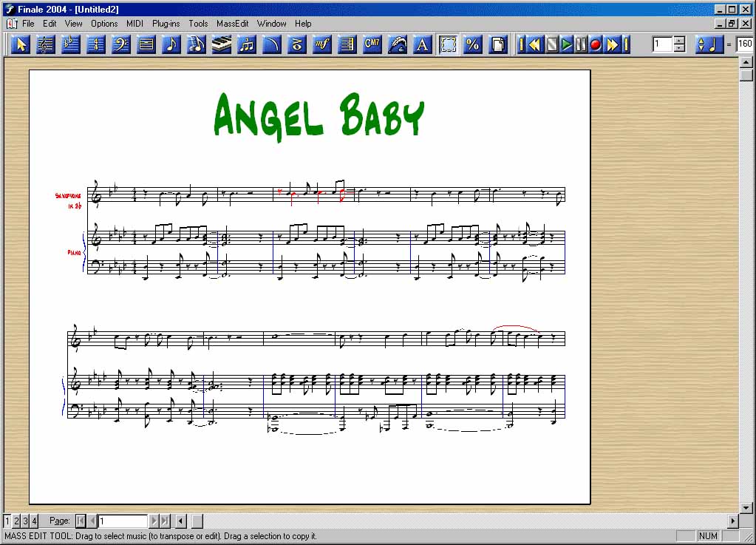The image size is (756, 545).
Task: Select the Page Layout tool
Action: (498, 44)
